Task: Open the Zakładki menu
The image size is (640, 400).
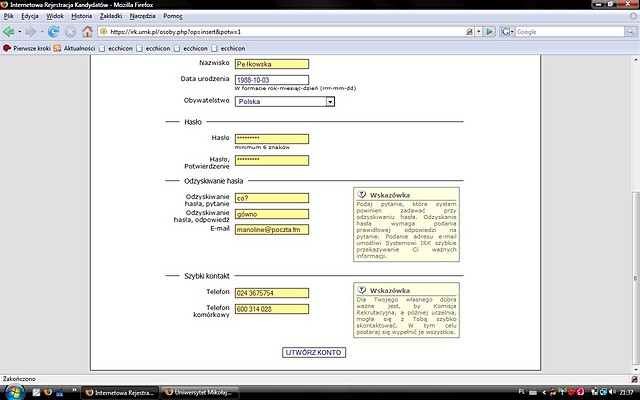Action: coord(111,16)
